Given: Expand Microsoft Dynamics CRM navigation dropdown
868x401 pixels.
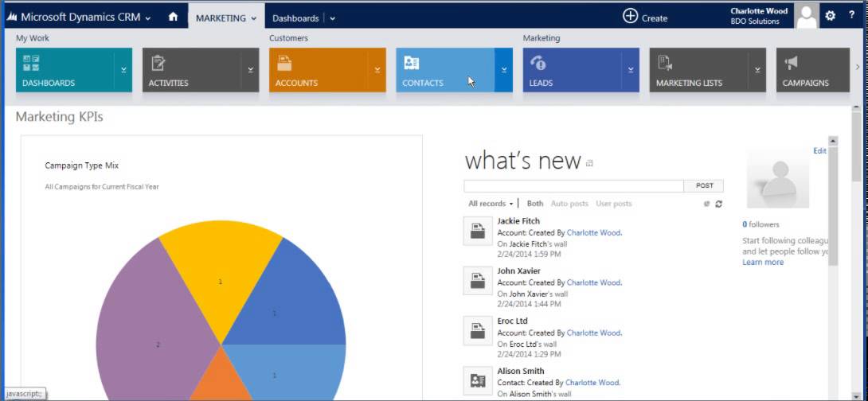Looking at the screenshot, I should (148, 18).
